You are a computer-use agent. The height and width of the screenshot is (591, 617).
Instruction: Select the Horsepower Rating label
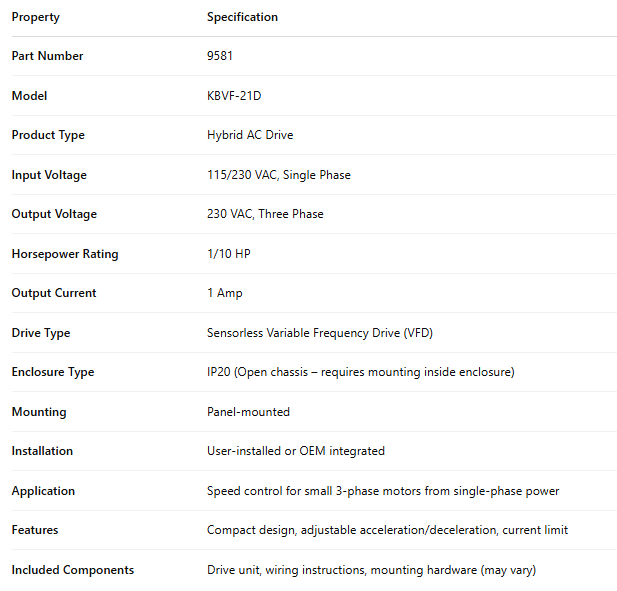pyautogui.click(x=65, y=254)
